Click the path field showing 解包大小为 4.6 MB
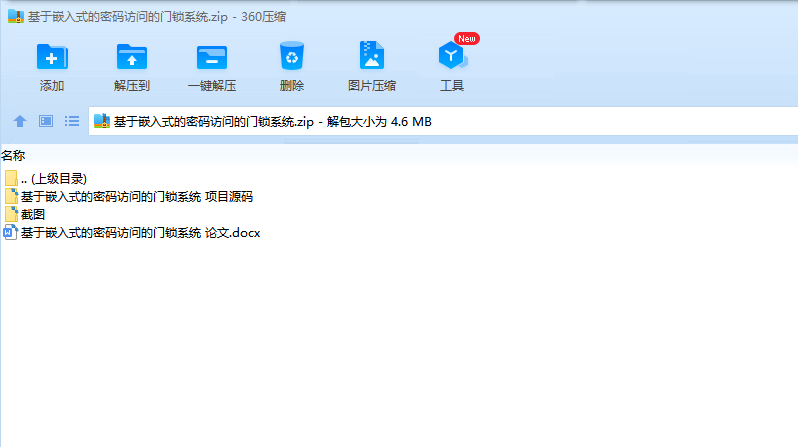Viewport: 798px width, 447px height. pos(443,121)
